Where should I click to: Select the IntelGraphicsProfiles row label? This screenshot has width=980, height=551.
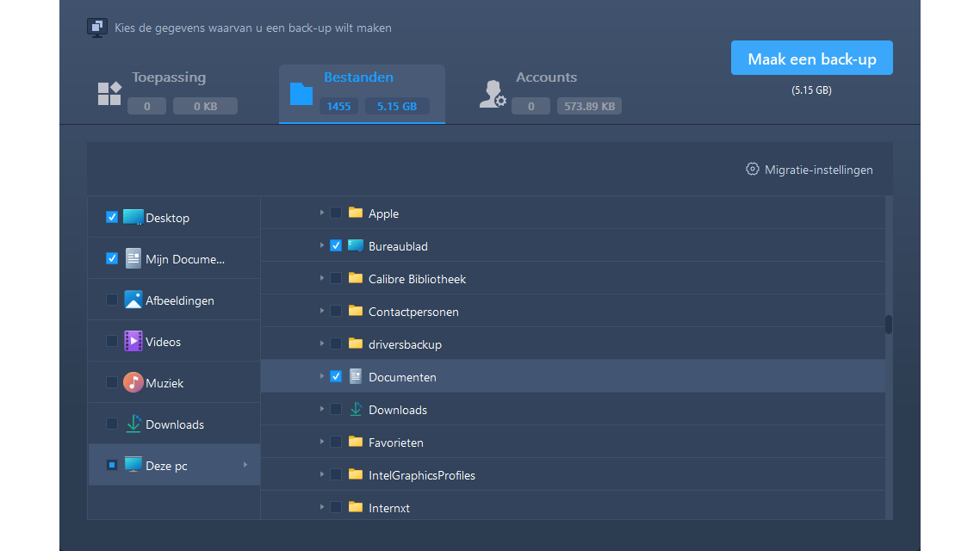pyautogui.click(x=422, y=475)
